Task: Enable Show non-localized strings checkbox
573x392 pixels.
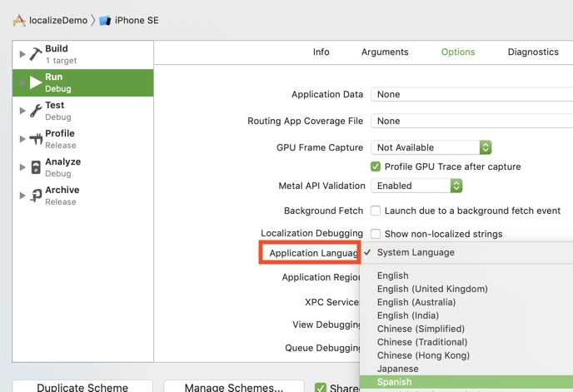Action: tap(376, 234)
